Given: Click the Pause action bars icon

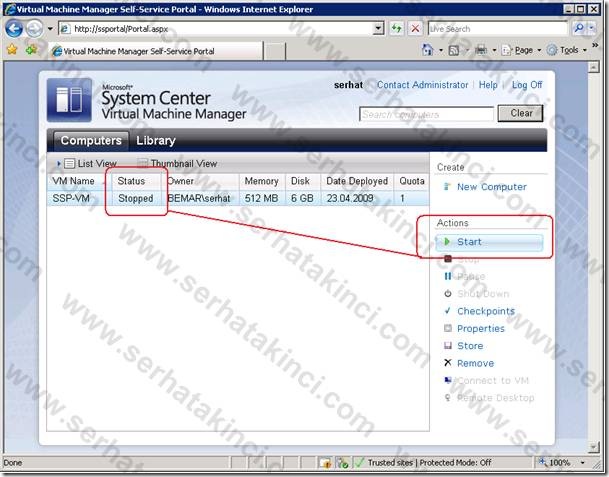Looking at the screenshot, I should click(447, 276).
